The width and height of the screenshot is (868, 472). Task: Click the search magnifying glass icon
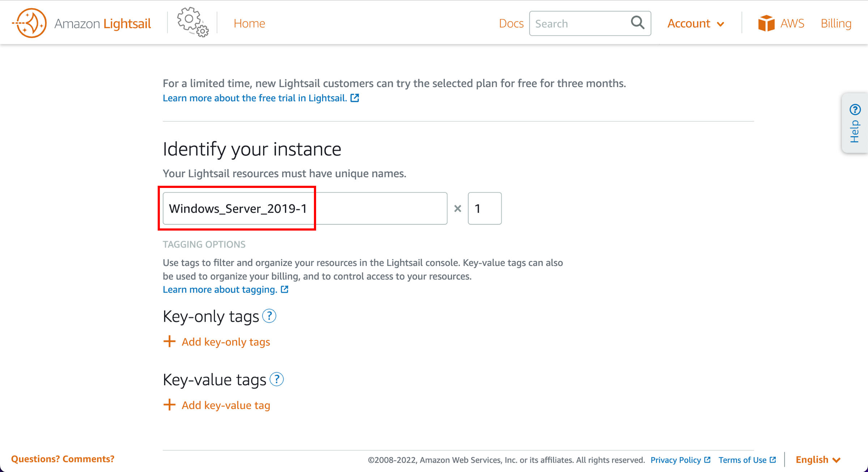point(638,24)
